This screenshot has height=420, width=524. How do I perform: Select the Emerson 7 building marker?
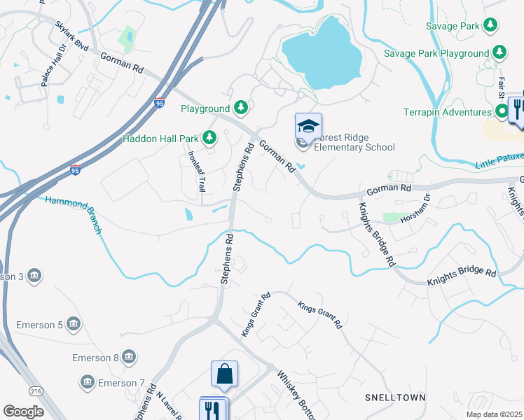click(88, 382)
